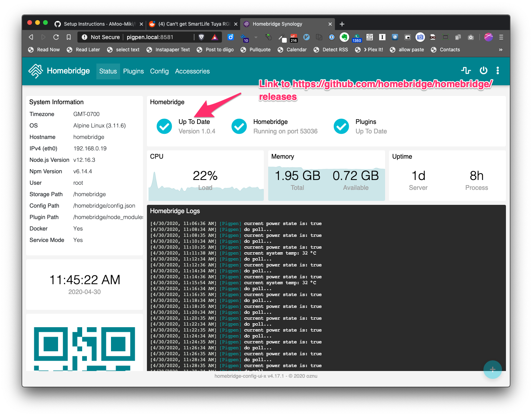Switch to the Plugins tab
This screenshot has width=532, height=416.
(x=133, y=71)
